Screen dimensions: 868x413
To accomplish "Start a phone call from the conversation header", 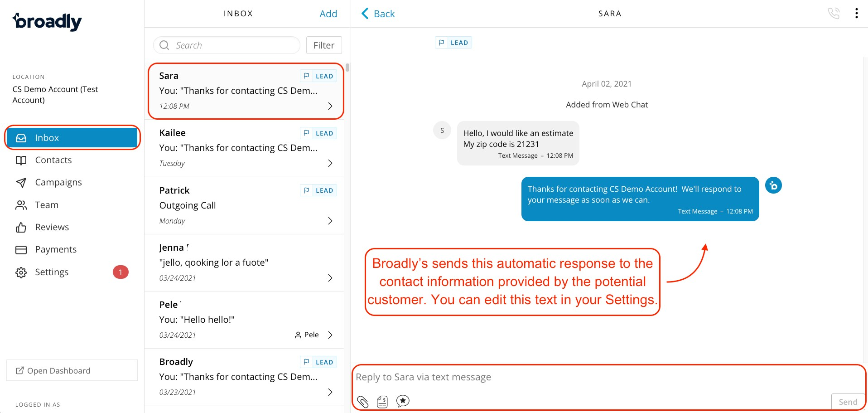I will coord(834,13).
